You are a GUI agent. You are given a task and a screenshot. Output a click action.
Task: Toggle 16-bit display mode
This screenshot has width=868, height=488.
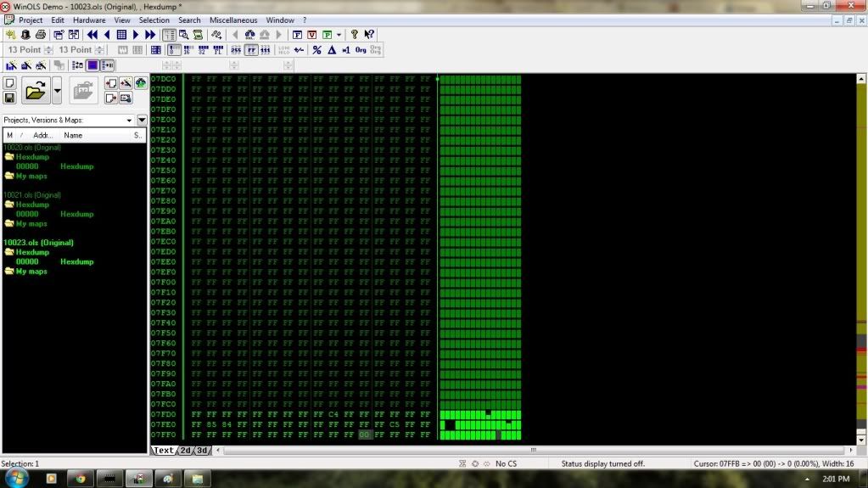188,50
